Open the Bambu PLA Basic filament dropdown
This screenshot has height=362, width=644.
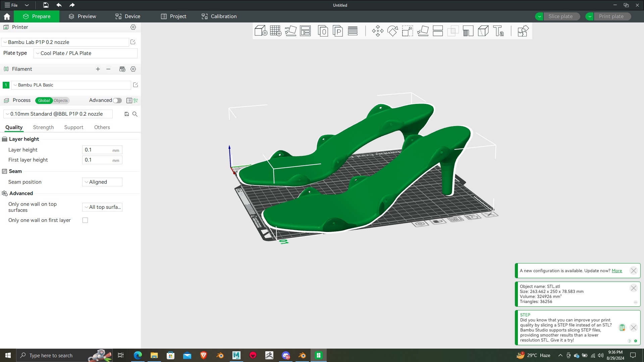pyautogui.click(x=71, y=85)
